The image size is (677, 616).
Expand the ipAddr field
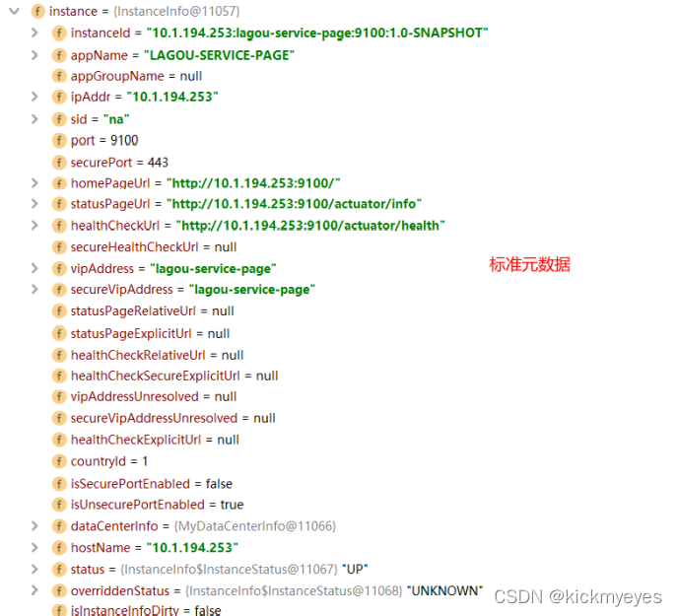pos(34,97)
